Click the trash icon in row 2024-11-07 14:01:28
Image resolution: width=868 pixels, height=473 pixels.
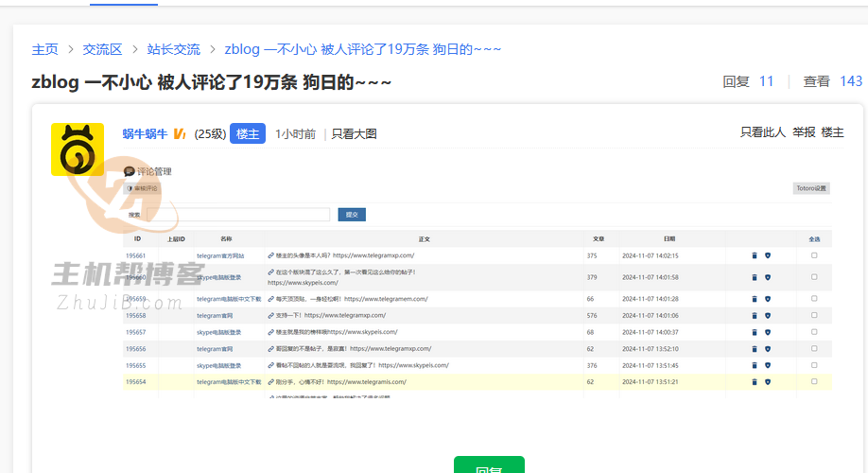(x=754, y=299)
